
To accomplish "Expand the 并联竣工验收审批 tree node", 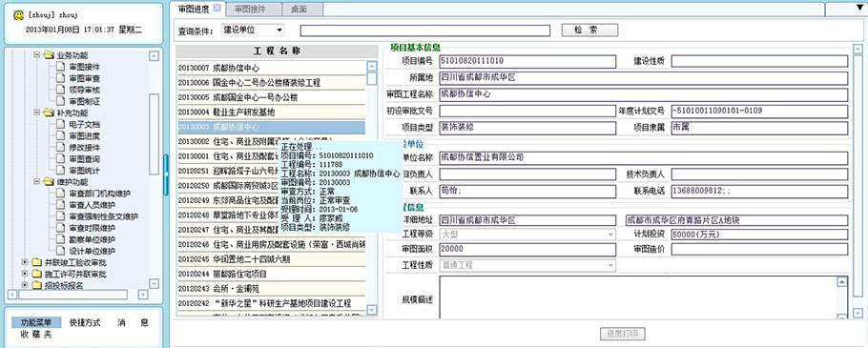I will point(25,262).
